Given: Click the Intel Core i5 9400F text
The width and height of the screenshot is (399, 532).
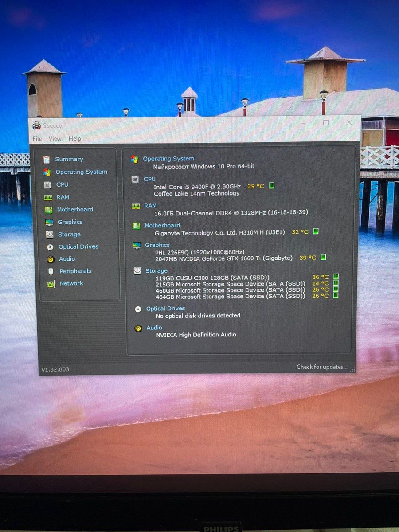Looking at the screenshot, I should [197, 187].
